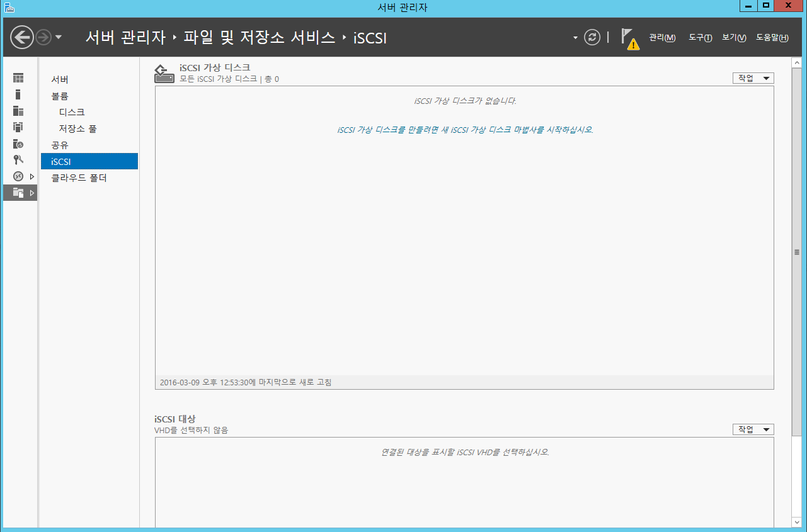This screenshot has height=532, width=807.
Task: Open the Dashboard icon in left rail
Action: (18, 78)
